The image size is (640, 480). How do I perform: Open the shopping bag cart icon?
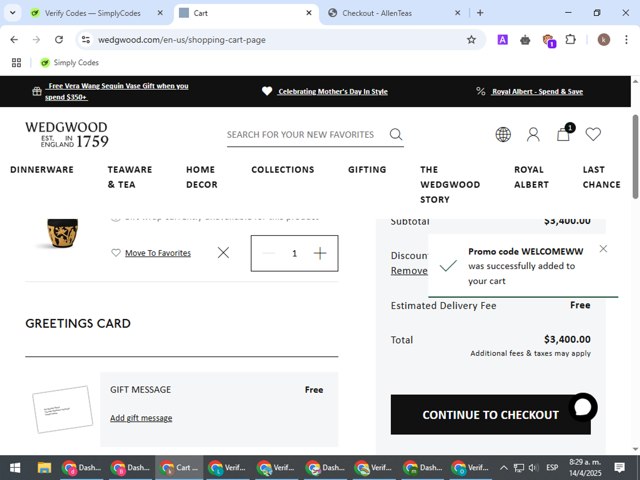click(x=564, y=133)
